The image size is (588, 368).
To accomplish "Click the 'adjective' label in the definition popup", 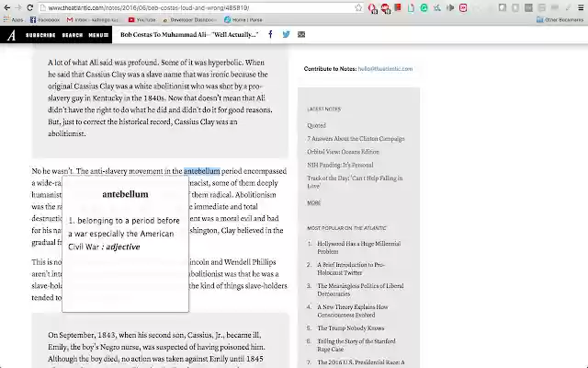I will tap(122, 247).
